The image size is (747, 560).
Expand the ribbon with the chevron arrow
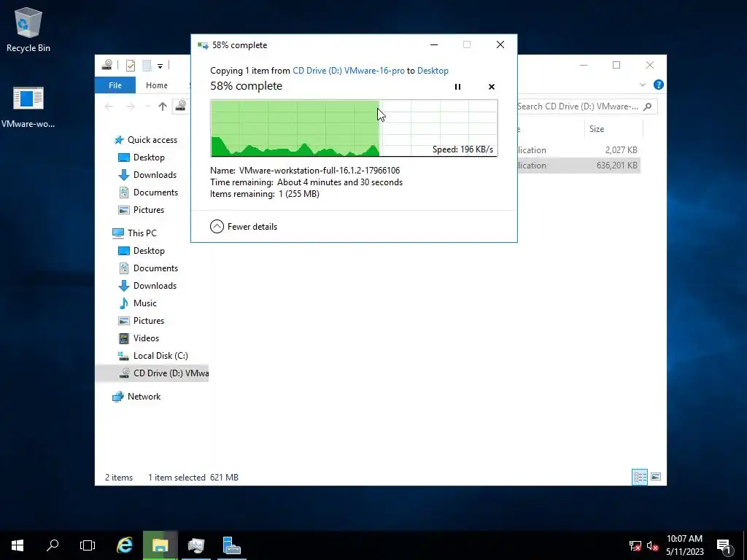[x=642, y=85]
